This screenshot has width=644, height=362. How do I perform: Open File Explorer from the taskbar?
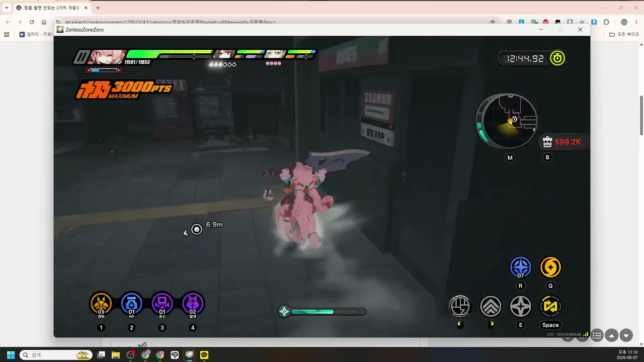[x=116, y=355]
